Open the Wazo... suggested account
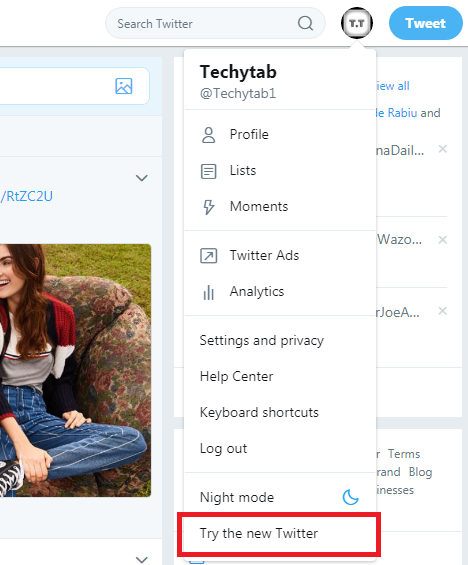 [x=399, y=239]
